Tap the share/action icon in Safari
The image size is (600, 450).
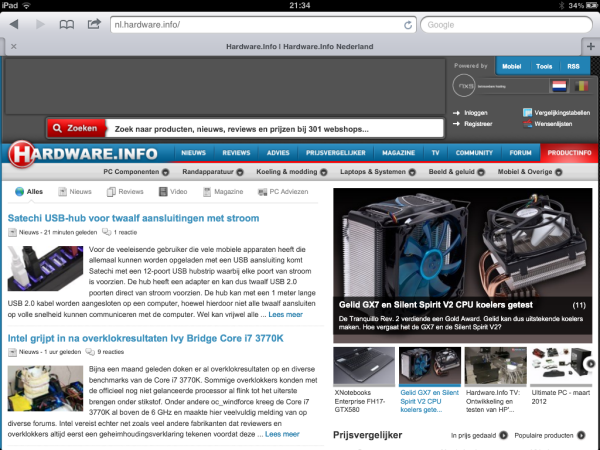point(94,24)
